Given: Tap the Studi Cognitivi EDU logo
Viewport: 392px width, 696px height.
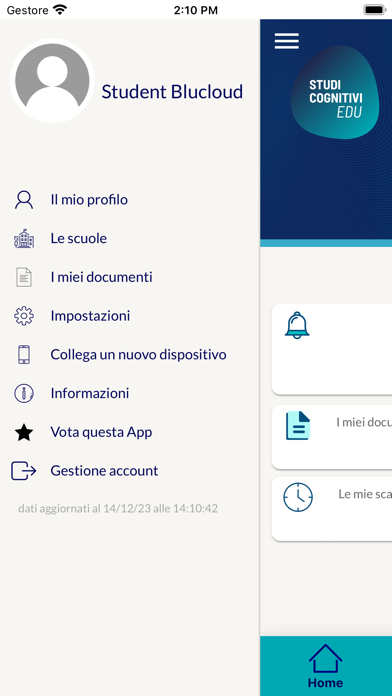Looking at the screenshot, I should tap(336, 92).
